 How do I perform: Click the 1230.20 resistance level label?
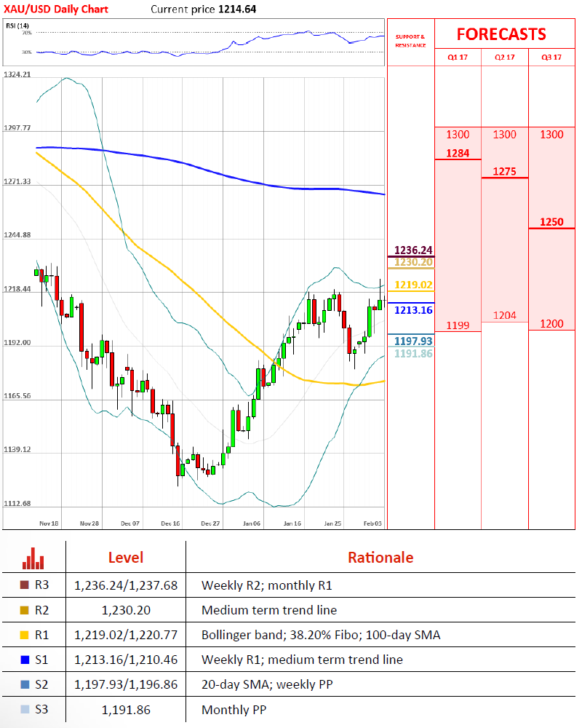(413, 262)
